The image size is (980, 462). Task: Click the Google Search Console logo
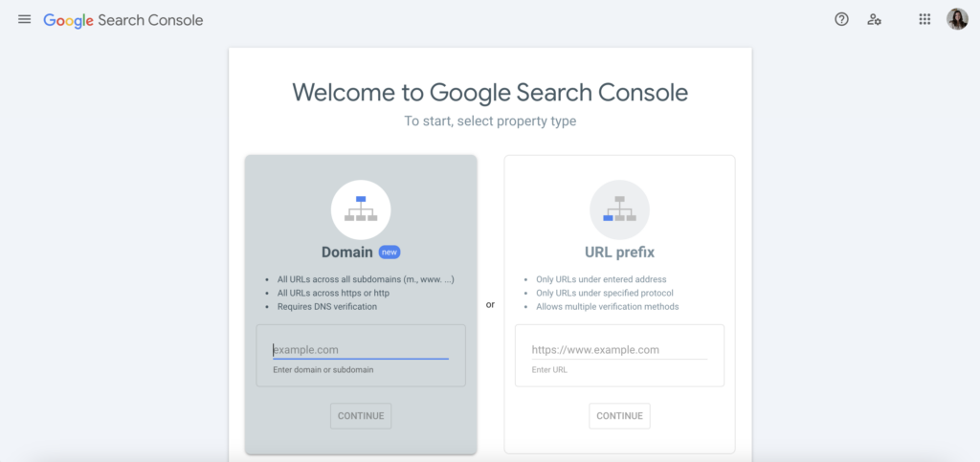(123, 20)
